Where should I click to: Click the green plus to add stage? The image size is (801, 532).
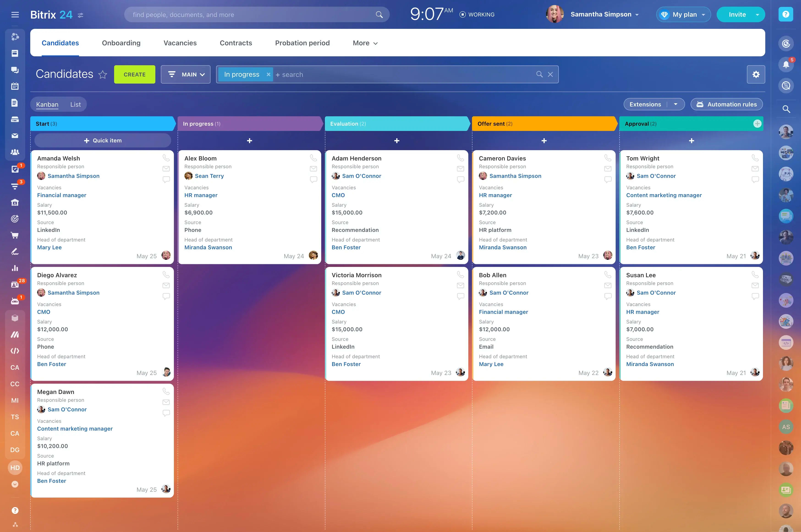click(757, 124)
